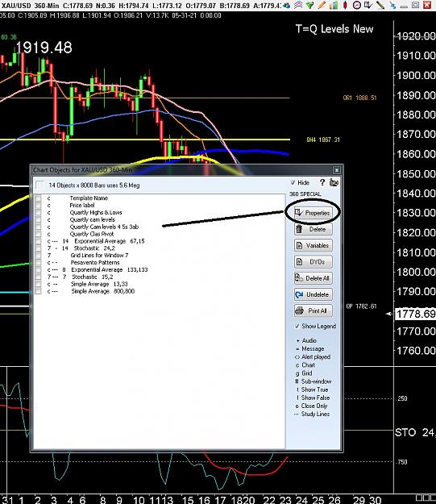The image size is (436, 504).
Task: Click the Delete All button
Action: click(x=313, y=278)
